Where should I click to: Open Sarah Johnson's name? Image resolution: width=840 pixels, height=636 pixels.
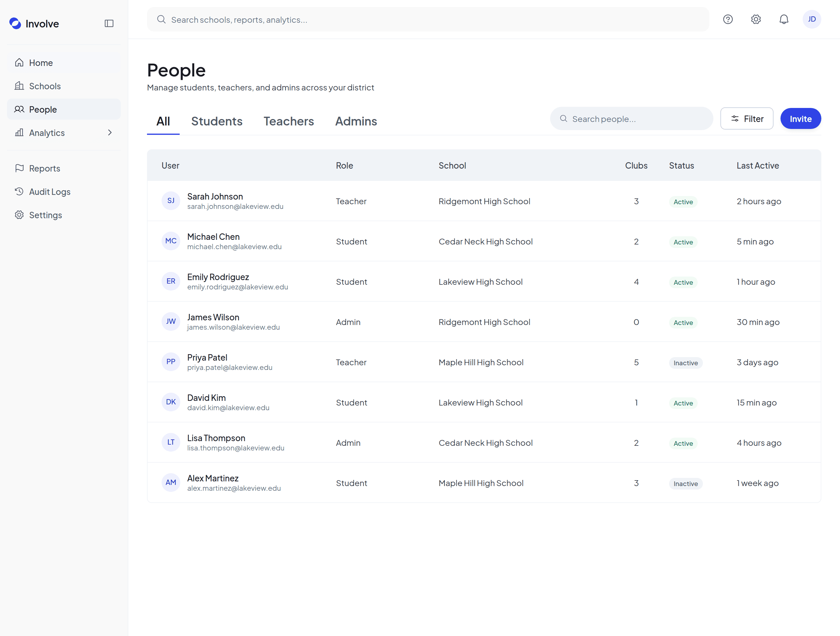click(215, 196)
